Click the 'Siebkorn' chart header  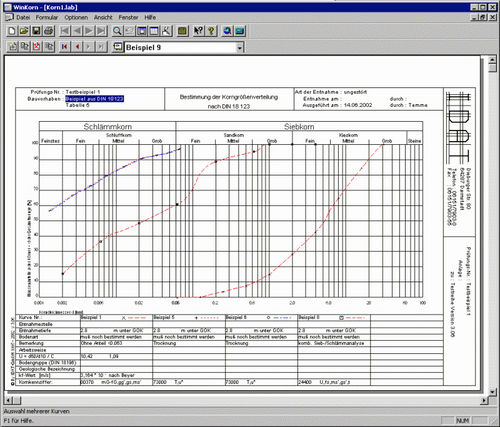click(x=299, y=127)
